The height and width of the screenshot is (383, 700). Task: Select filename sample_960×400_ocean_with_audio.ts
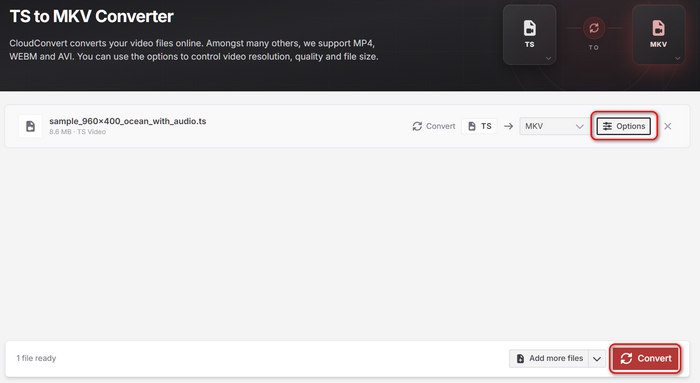128,121
